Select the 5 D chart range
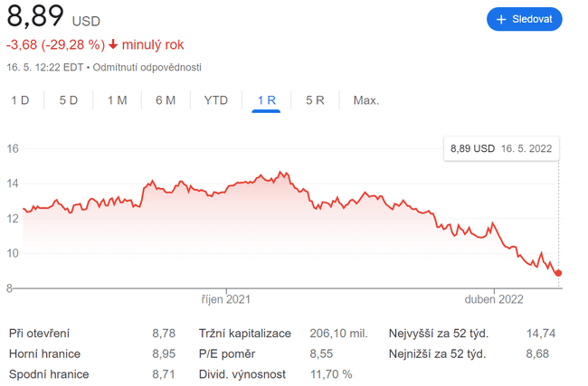Viewport: 588px width, 386px height. point(69,100)
